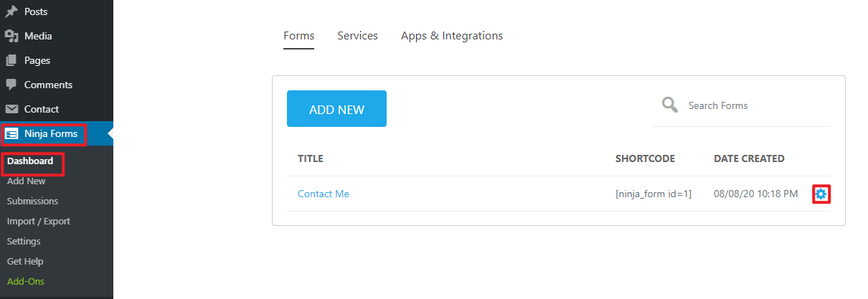Open the green Add-Ons menu item
Image resolution: width=868 pixels, height=299 pixels.
[x=26, y=282]
